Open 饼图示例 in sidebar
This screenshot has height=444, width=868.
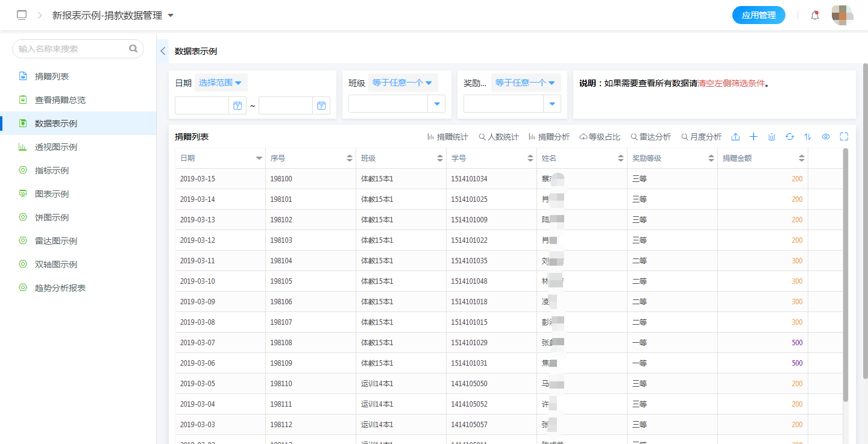coord(78,217)
